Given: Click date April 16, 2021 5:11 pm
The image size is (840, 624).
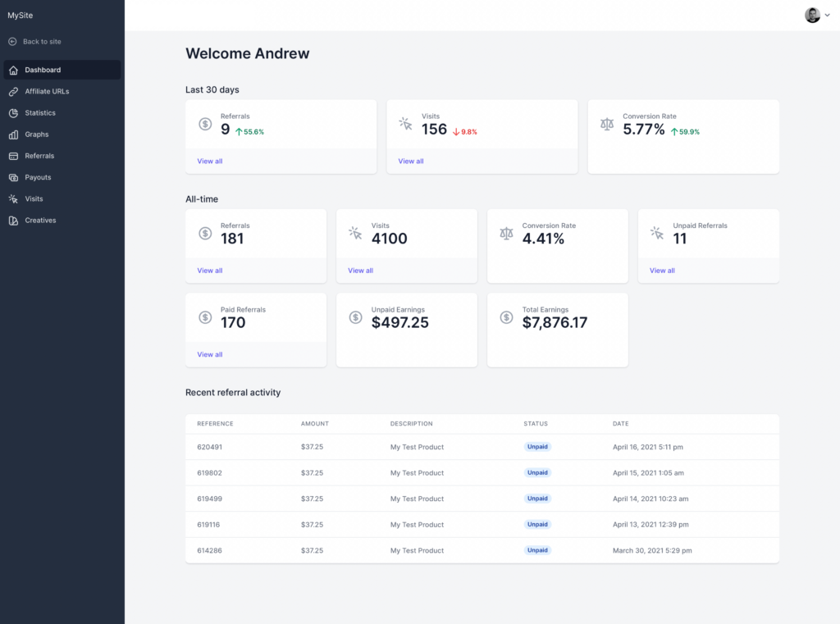Looking at the screenshot, I should click(x=648, y=447).
